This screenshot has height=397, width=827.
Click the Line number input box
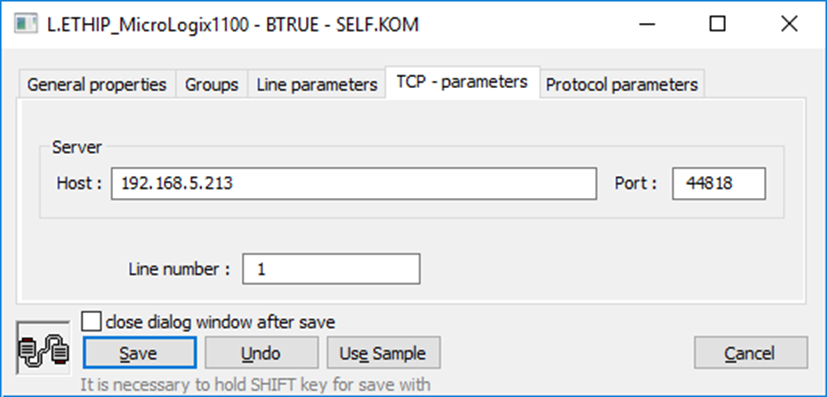[x=331, y=269]
